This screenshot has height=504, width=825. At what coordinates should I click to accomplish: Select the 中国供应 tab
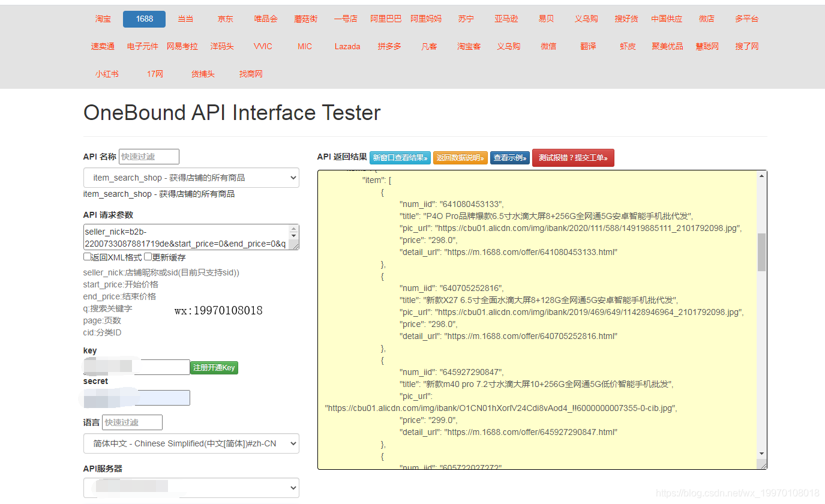pyautogui.click(x=667, y=19)
